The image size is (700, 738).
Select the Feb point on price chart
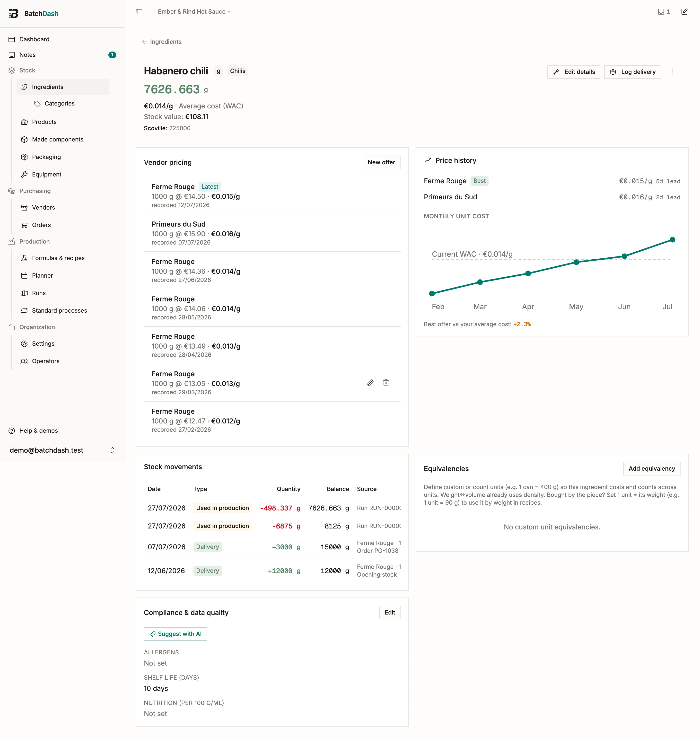click(x=432, y=294)
